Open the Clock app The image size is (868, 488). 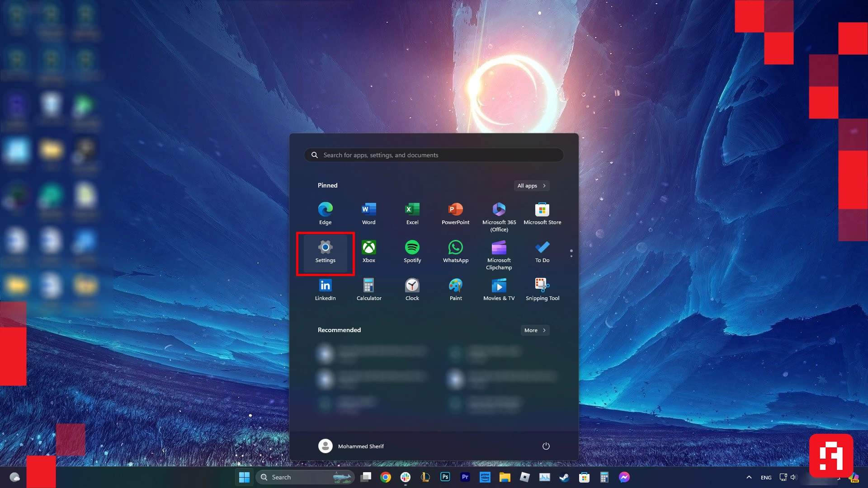click(x=412, y=290)
